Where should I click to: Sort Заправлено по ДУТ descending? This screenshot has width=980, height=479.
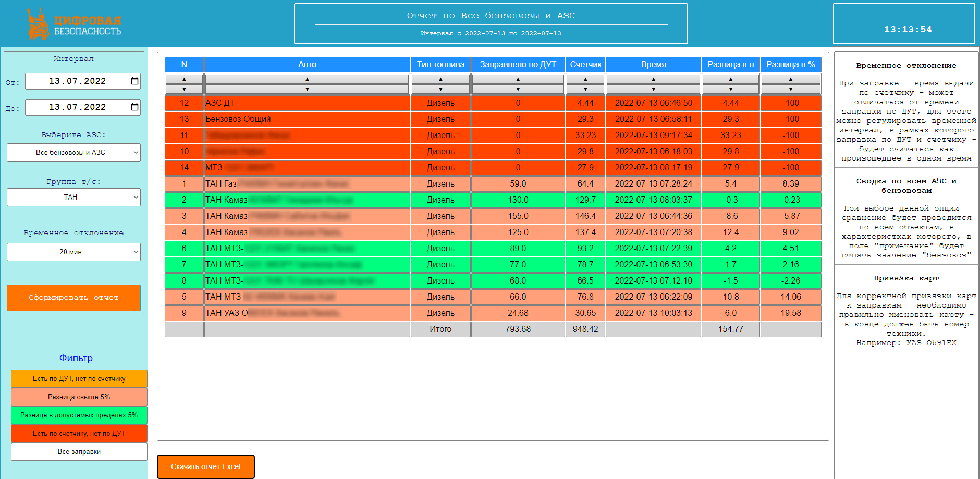pos(518,89)
